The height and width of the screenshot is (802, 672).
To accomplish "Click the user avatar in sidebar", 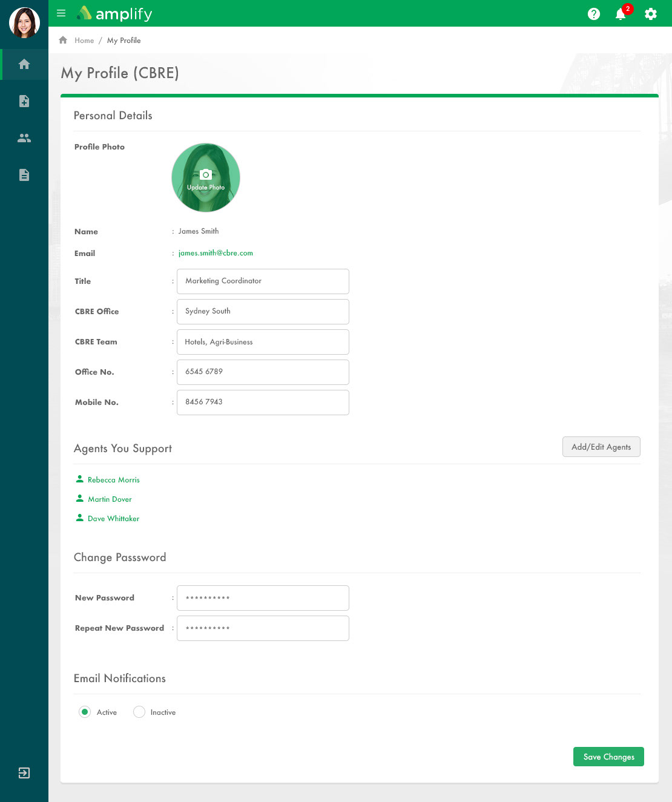I will pos(24,22).
